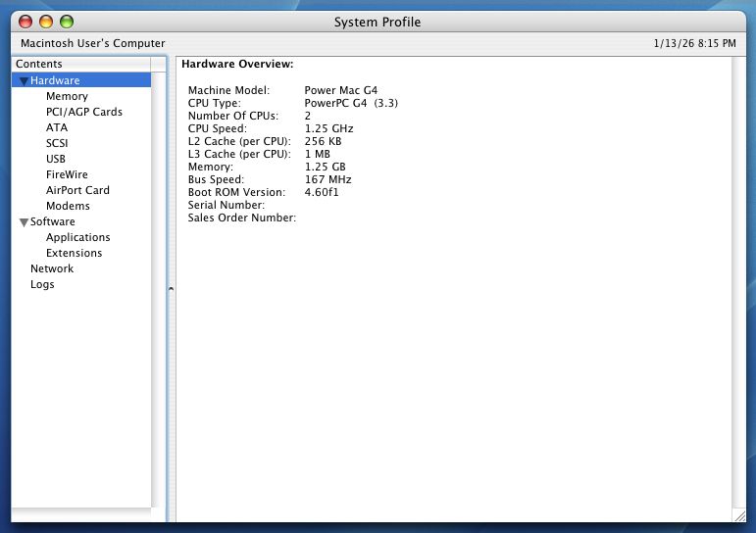Select the ATA entry
756x533 pixels.
coord(57,127)
